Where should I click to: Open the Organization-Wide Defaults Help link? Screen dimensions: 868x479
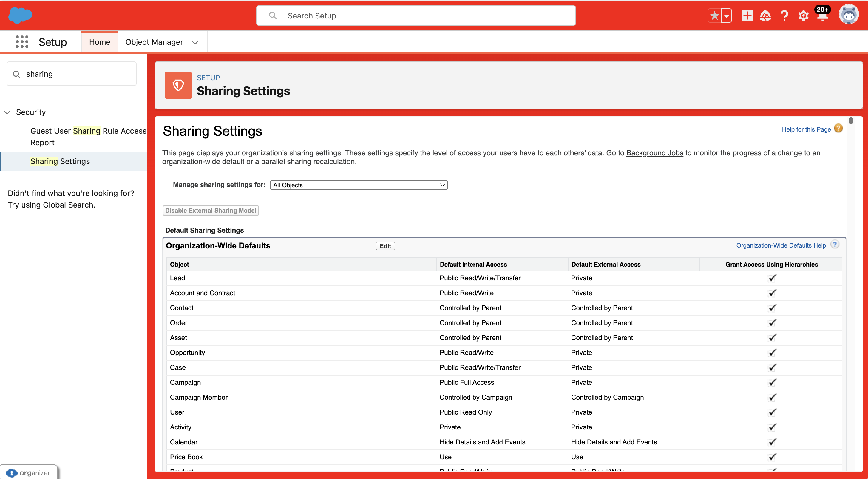pyautogui.click(x=781, y=245)
